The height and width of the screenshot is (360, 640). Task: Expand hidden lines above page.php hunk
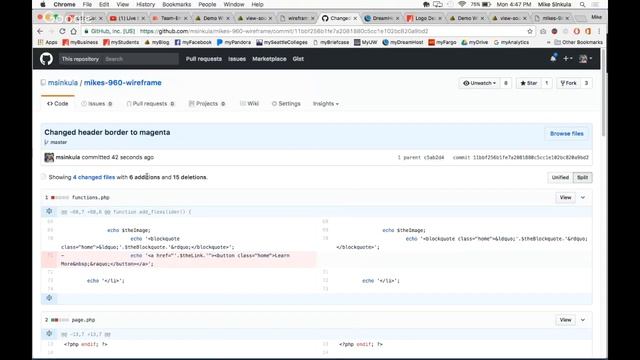pos(49,334)
